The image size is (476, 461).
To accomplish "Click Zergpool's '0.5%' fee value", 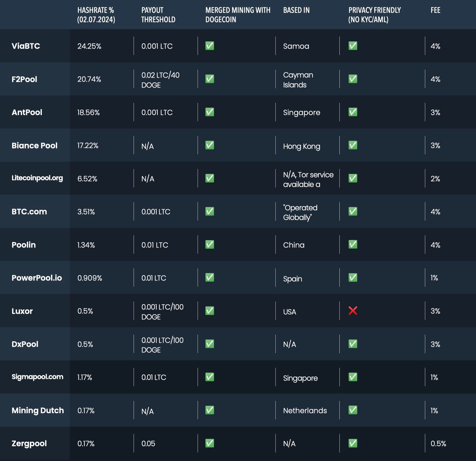I will pos(438,444).
